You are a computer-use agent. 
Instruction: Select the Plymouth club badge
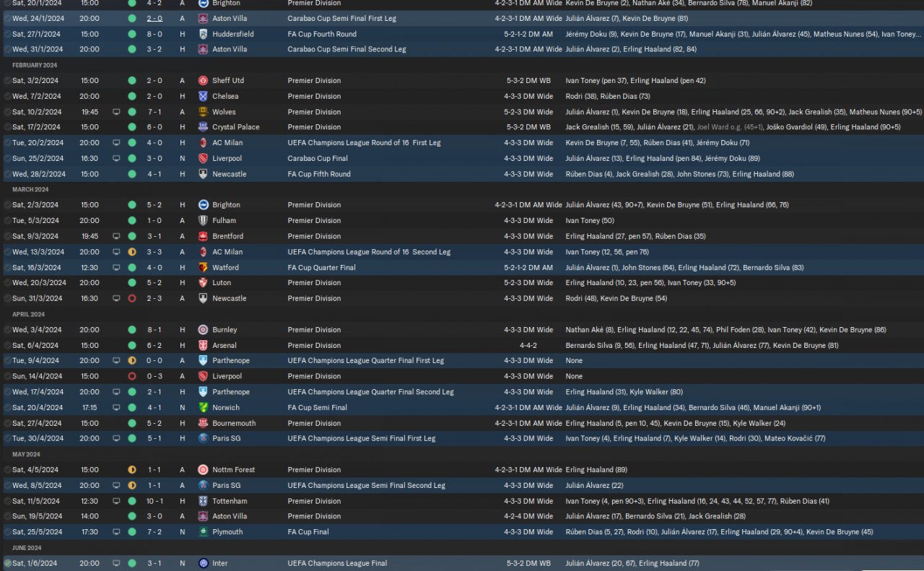coord(204,532)
